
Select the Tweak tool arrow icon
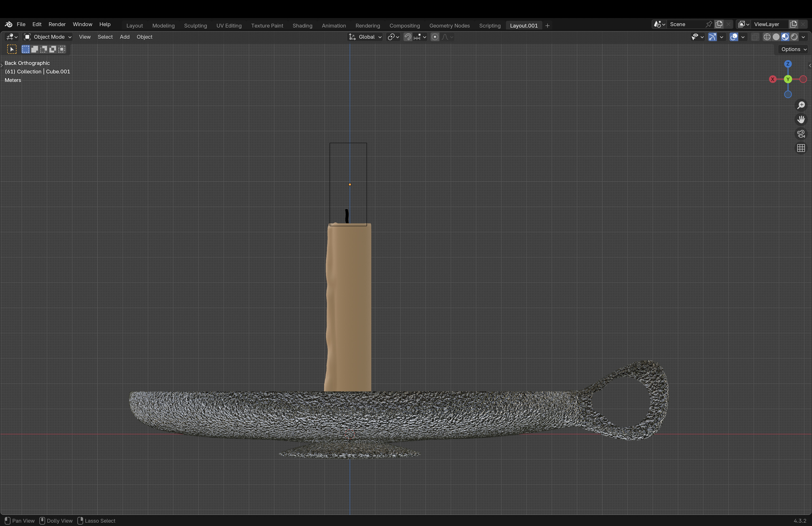pyautogui.click(x=12, y=49)
